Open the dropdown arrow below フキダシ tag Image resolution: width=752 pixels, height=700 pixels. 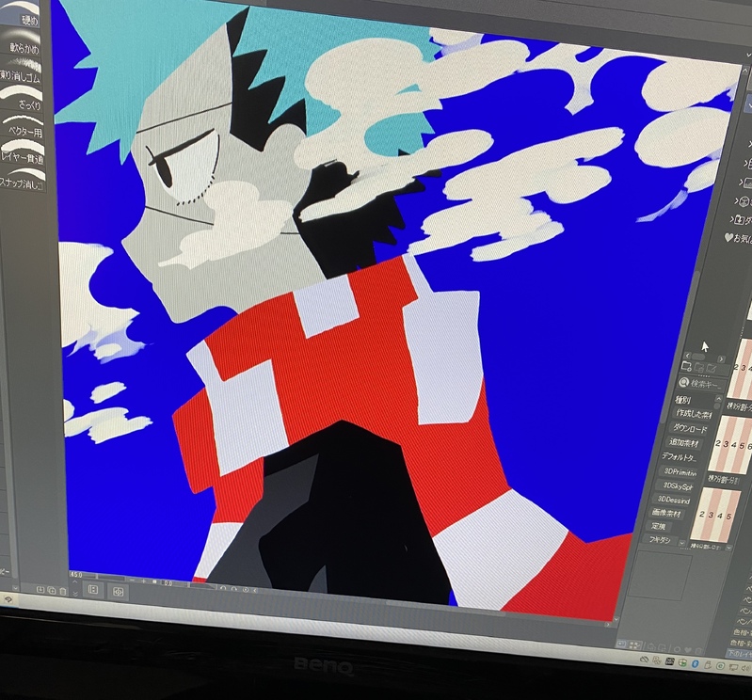point(682,543)
